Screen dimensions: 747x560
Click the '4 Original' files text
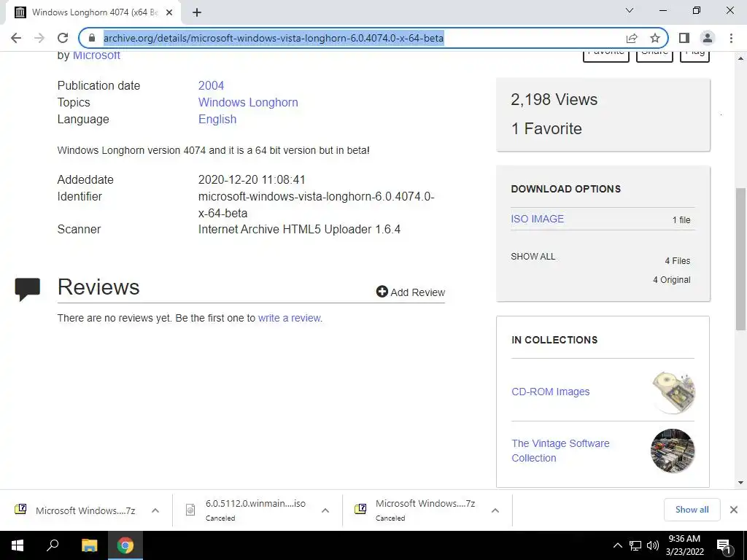tap(672, 280)
